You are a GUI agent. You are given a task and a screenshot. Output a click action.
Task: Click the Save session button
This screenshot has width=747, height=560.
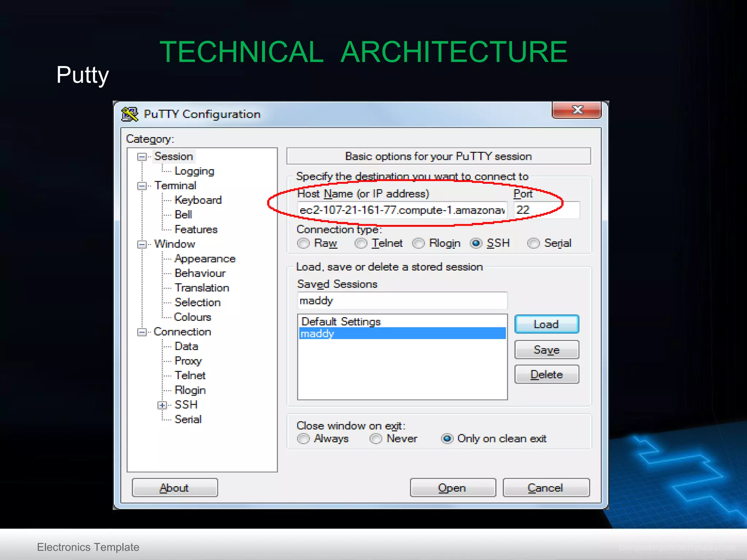click(x=546, y=350)
